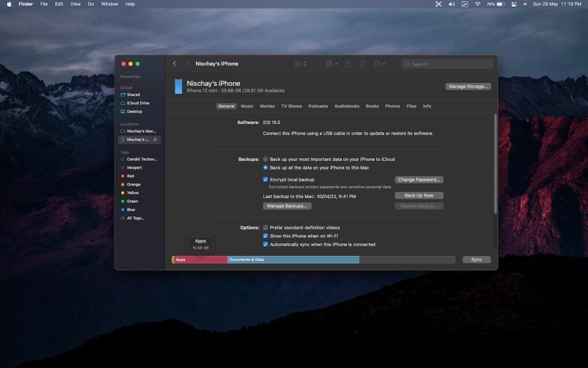Open the Edit menu
The width and height of the screenshot is (588, 368).
[59, 4]
